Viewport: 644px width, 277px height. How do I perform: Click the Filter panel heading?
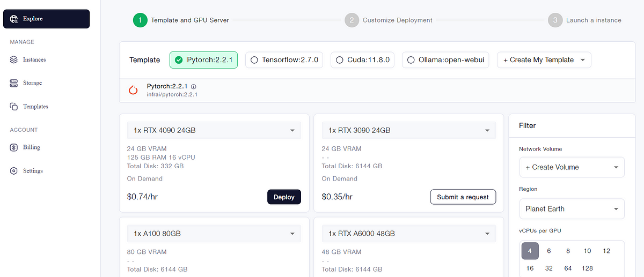click(x=528, y=125)
